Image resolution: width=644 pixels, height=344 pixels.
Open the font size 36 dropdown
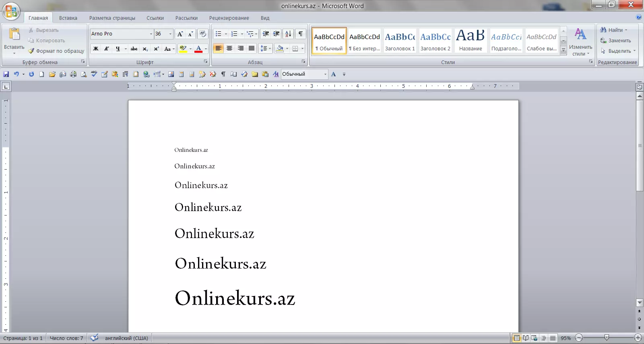coord(170,34)
